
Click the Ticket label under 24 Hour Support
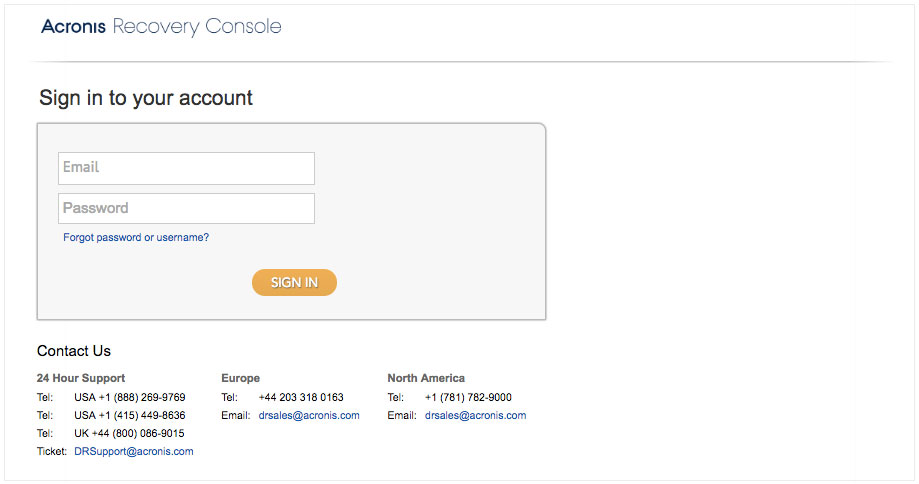pos(52,451)
